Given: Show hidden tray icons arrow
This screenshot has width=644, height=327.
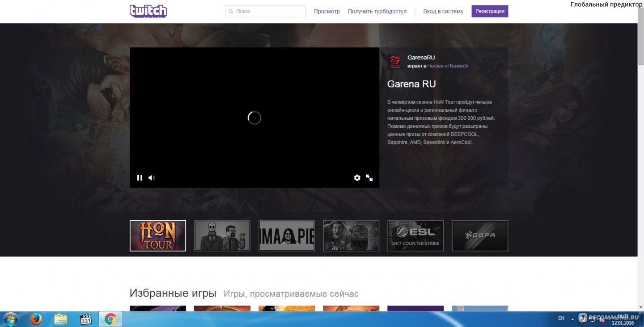Looking at the screenshot, I should (x=572, y=319).
